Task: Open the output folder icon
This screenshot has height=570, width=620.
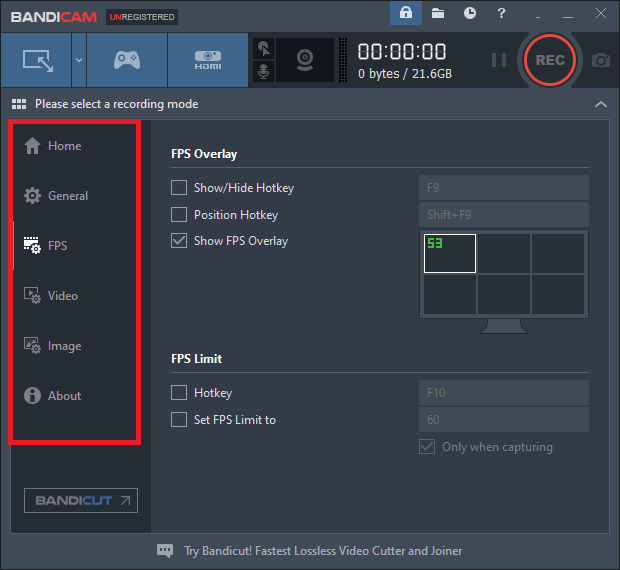Action: pos(438,14)
